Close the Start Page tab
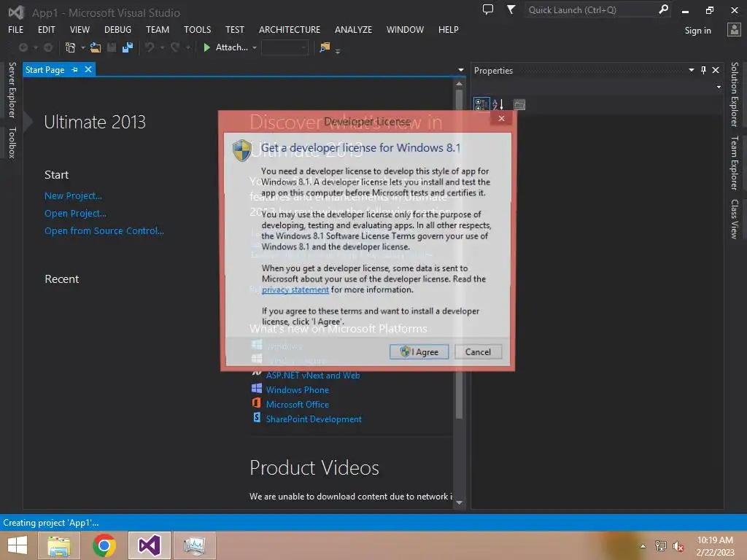This screenshot has width=747, height=560. 88,69
